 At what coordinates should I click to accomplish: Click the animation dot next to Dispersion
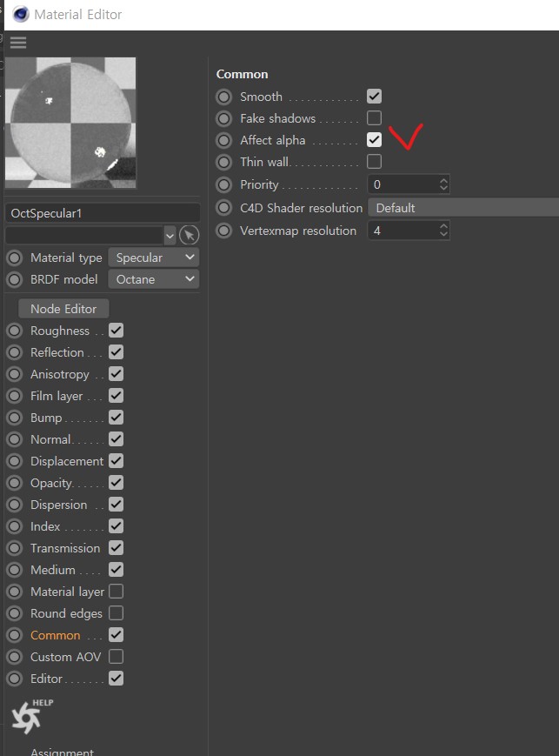[15, 505]
